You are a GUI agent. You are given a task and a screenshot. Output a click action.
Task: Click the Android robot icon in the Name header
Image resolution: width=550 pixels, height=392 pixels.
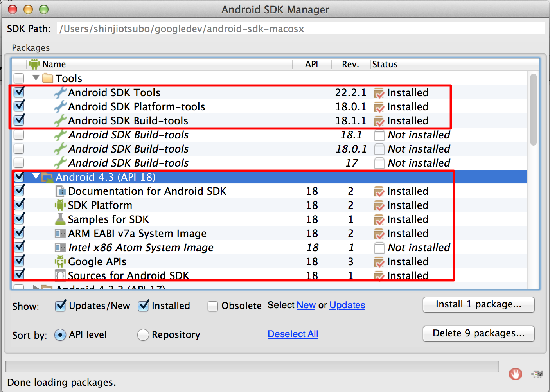point(34,64)
